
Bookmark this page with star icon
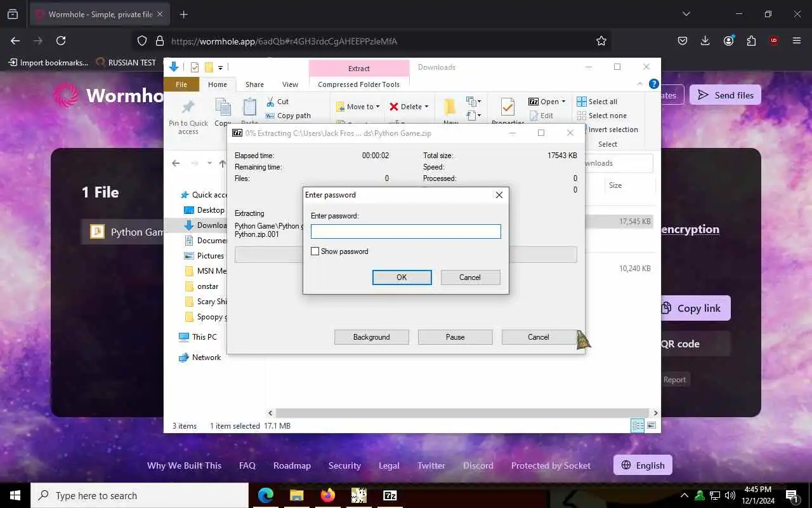[601, 41]
